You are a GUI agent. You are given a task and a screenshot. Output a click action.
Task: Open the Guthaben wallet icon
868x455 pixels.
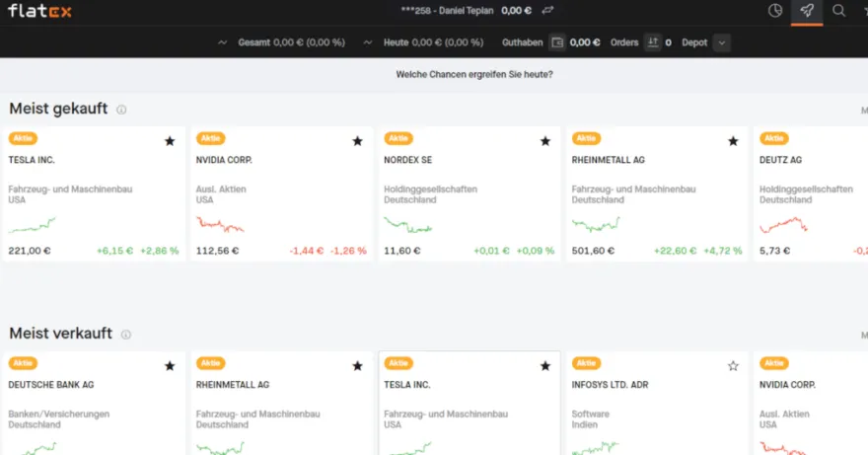click(x=557, y=42)
